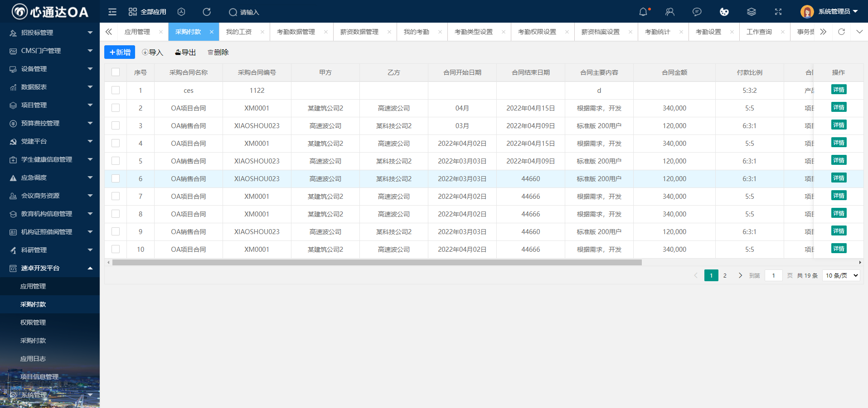
Task: Click the next page arrow
Action: tap(740, 275)
